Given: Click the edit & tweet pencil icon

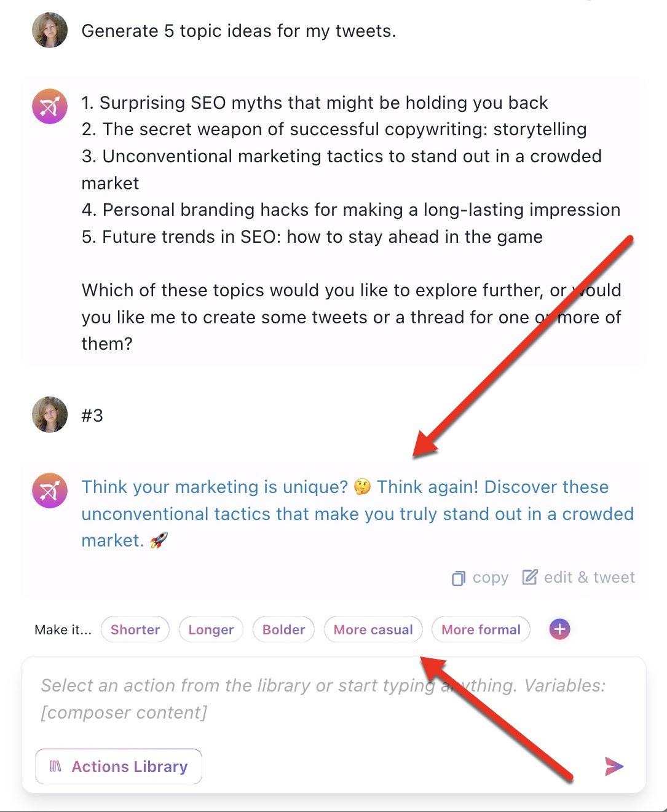Looking at the screenshot, I should coord(530,577).
